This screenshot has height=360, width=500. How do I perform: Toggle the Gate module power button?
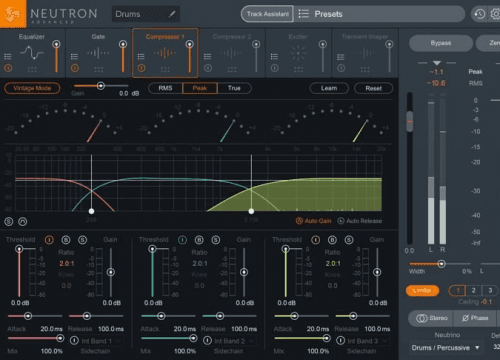tap(75, 68)
